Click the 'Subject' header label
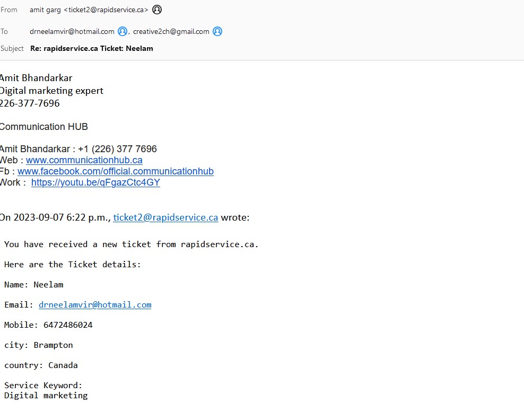Image resolution: width=524 pixels, height=420 pixels. point(12,48)
